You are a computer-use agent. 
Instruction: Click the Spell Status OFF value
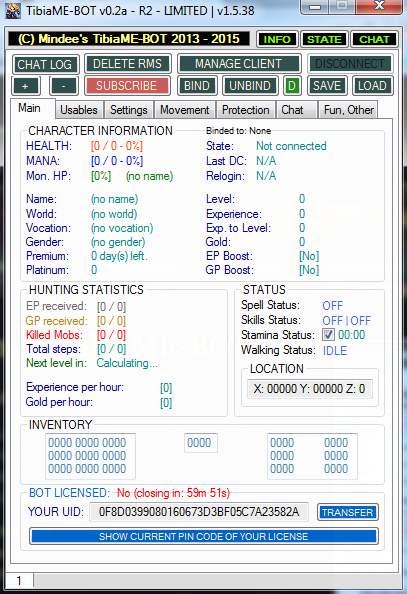click(332, 306)
